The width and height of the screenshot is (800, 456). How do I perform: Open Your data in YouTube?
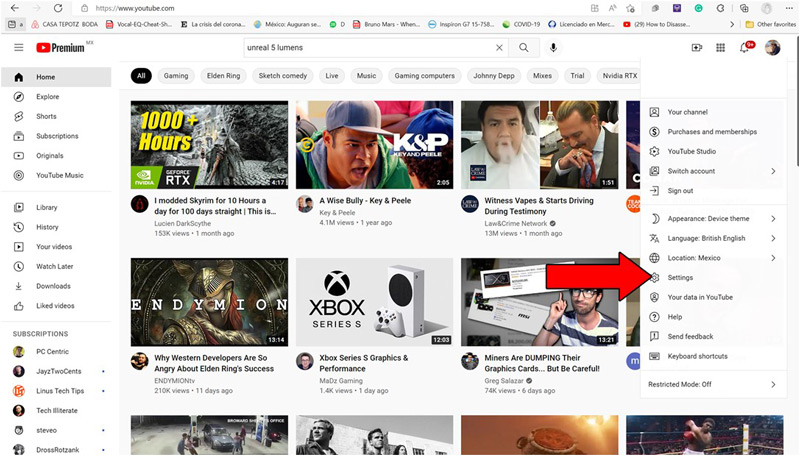(713, 297)
